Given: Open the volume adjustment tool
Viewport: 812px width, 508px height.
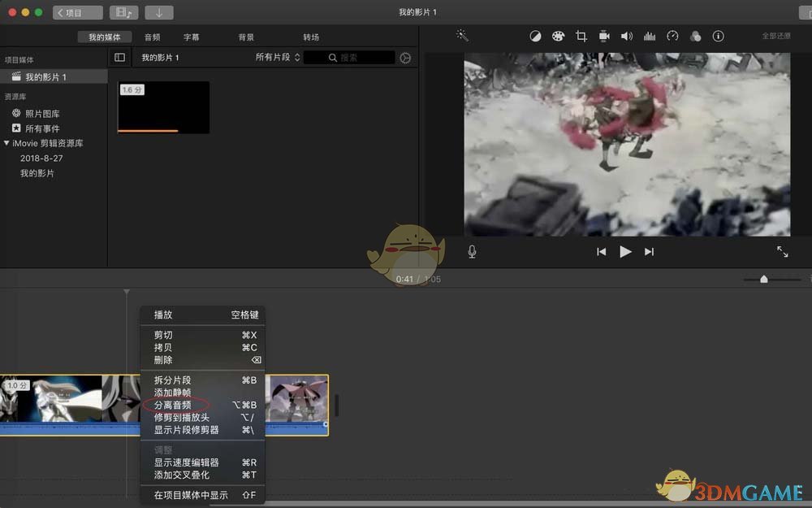Looking at the screenshot, I should 627,36.
